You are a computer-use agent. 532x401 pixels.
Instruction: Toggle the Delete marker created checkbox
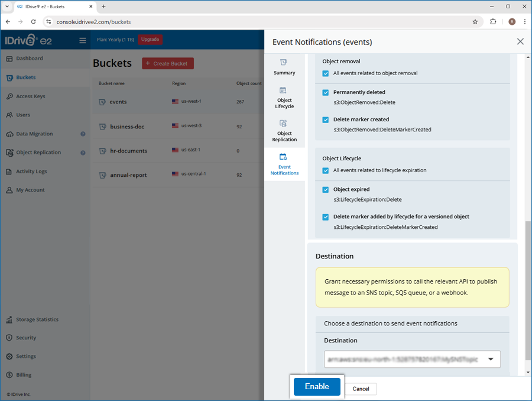(326, 120)
